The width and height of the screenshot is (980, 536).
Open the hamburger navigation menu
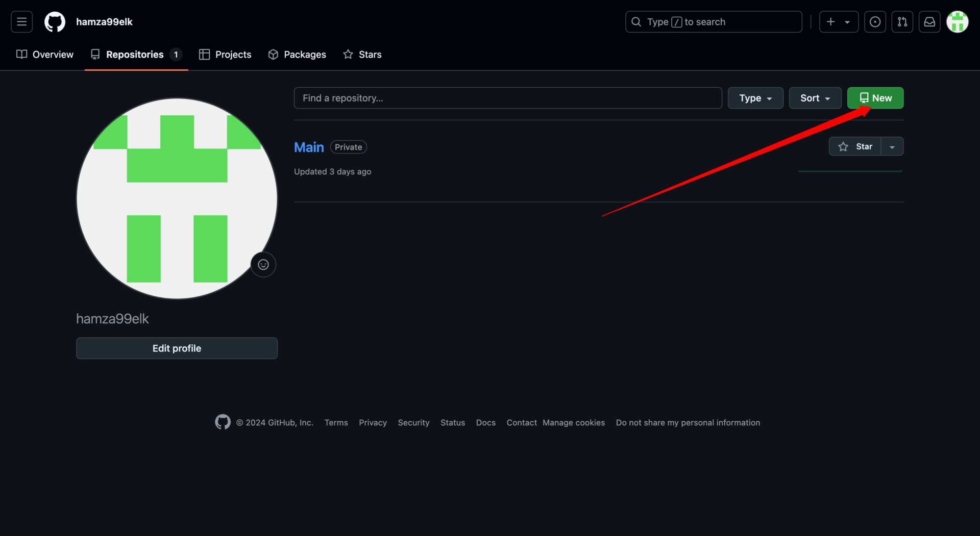click(21, 22)
